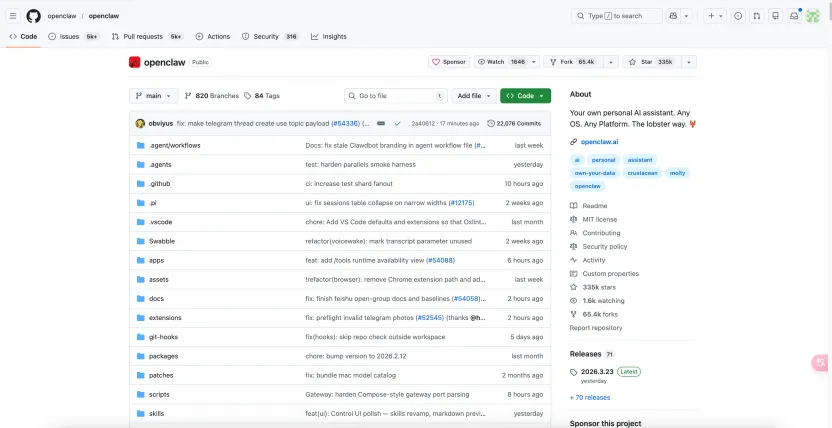Click the floating translate widget icon
The width and height of the screenshot is (832, 428).
click(x=821, y=363)
